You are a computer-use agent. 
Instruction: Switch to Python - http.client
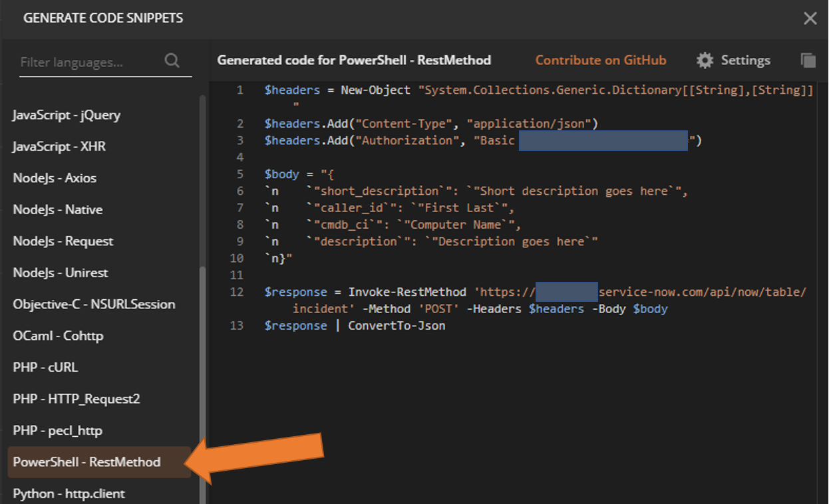click(x=69, y=493)
